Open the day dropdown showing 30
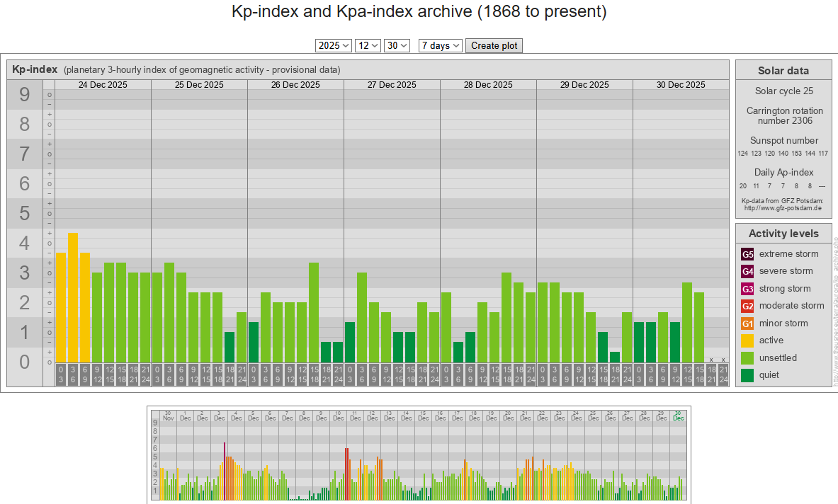The image size is (838, 504). 397,45
